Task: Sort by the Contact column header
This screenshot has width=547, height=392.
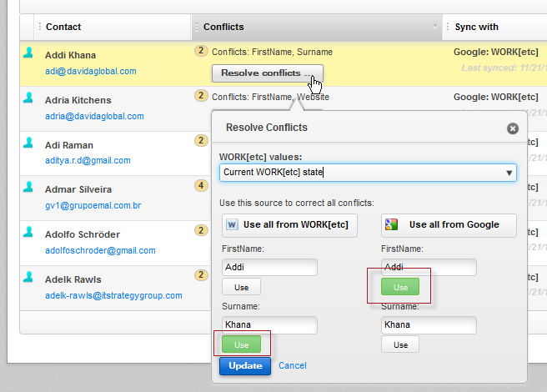Action: tap(63, 28)
